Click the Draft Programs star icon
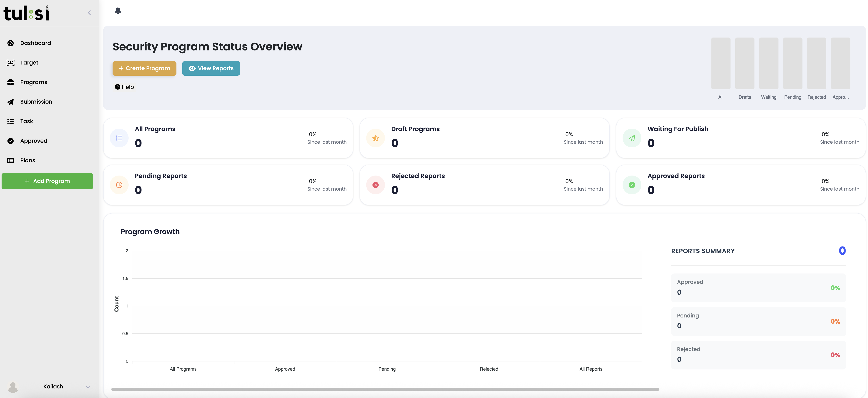 (375, 138)
